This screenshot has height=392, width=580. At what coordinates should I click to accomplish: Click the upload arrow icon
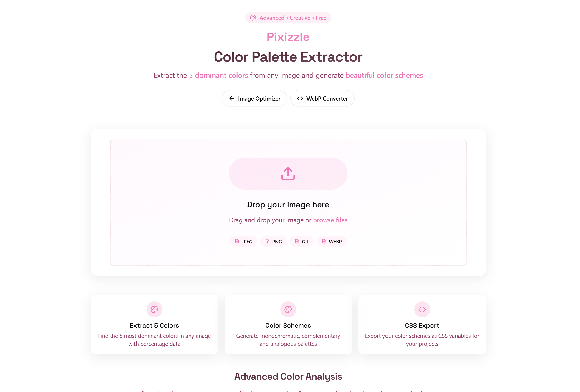288,173
